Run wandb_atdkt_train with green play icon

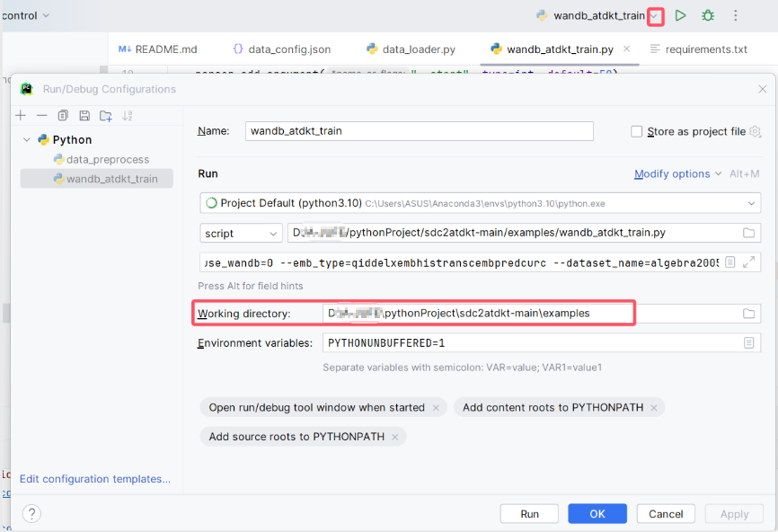680,15
